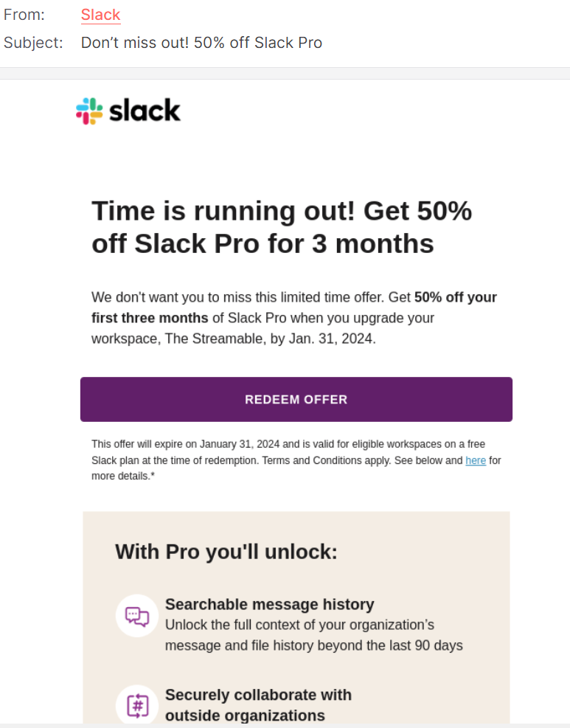Screen dimensions: 570x728
Task: Click the colorful Slack logo mark
Action: tap(89, 111)
